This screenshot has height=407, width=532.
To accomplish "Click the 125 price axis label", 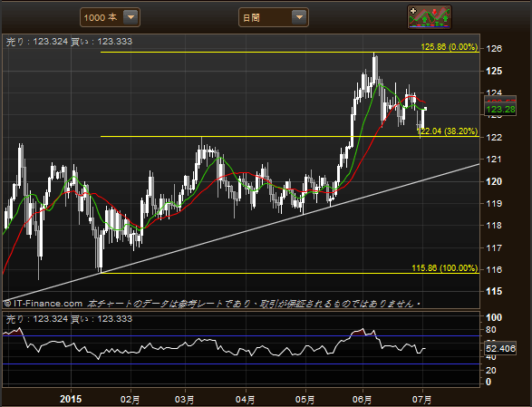I will (x=494, y=71).
